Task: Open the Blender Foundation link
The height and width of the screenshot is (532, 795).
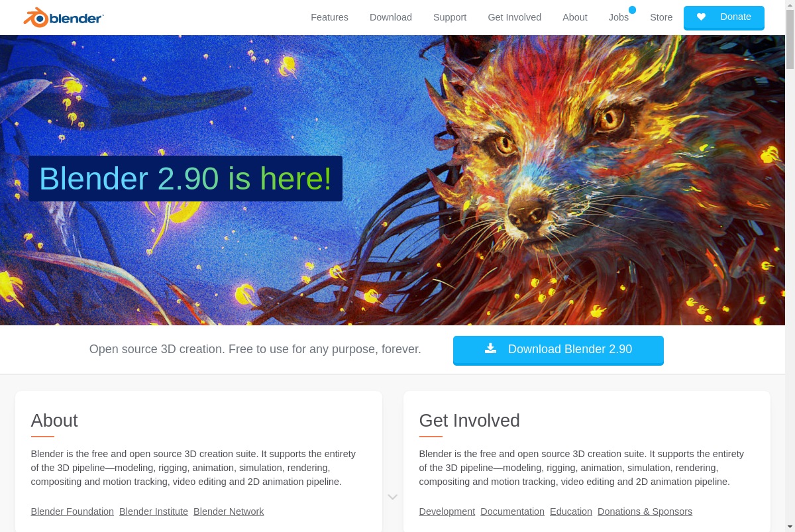Action: [72, 511]
